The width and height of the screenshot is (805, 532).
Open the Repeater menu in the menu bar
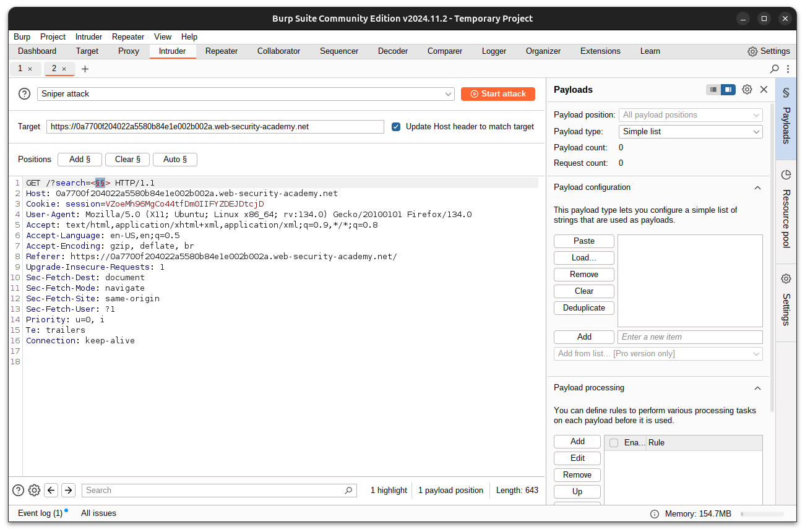pyautogui.click(x=128, y=37)
